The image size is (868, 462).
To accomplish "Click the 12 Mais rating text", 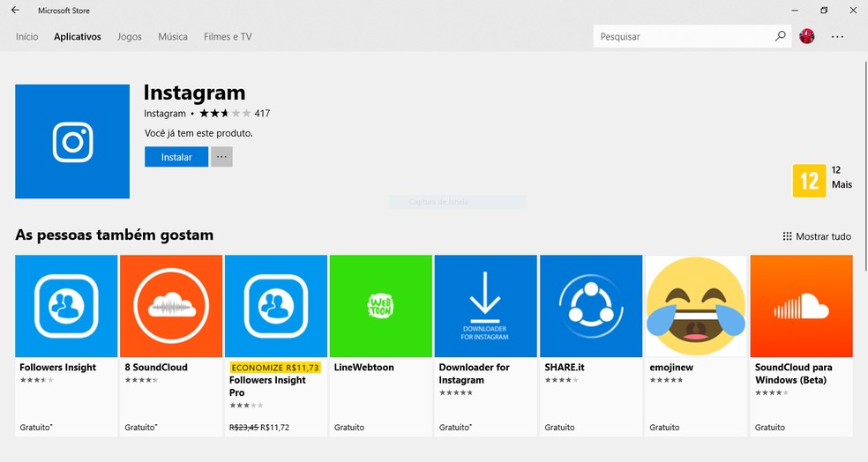I will click(842, 177).
